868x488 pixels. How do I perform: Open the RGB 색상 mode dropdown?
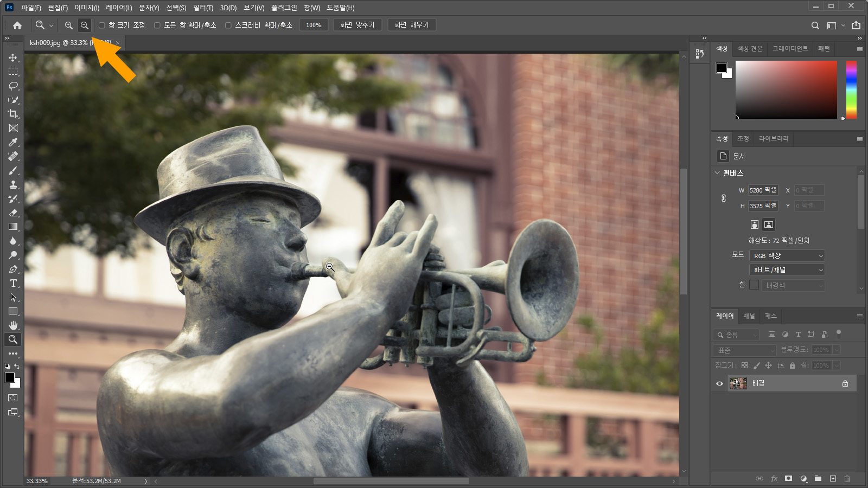pos(787,255)
